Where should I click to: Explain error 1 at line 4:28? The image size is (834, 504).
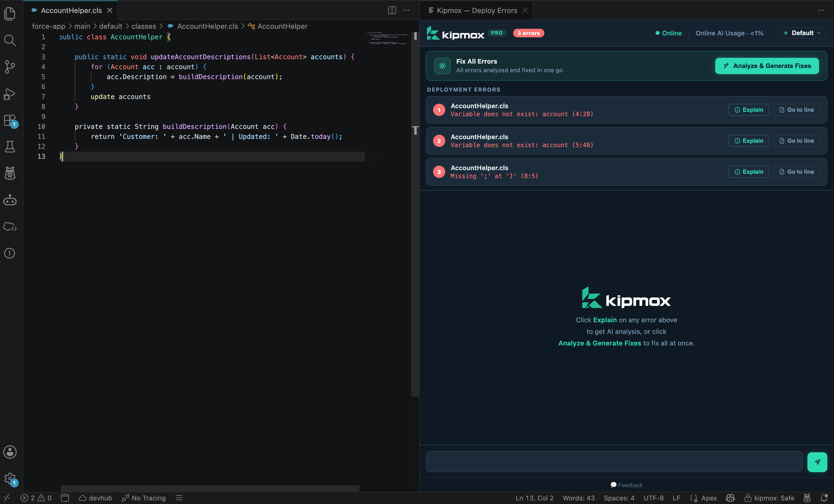pyautogui.click(x=749, y=110)
